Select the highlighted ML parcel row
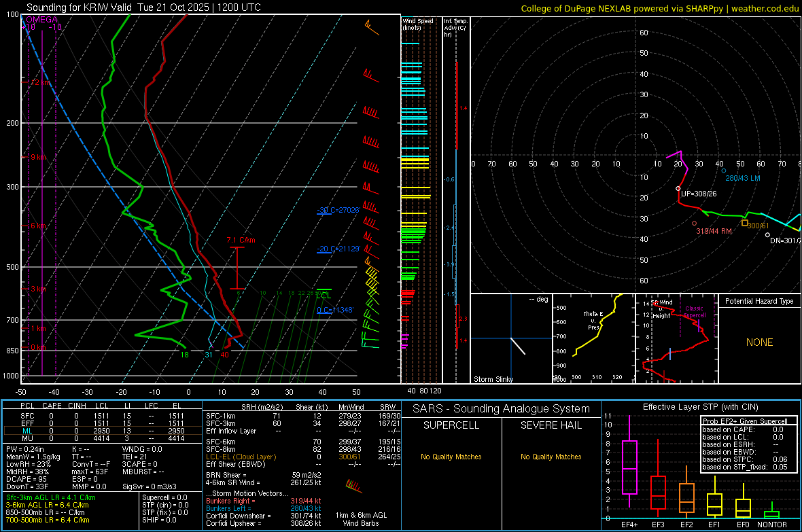 point(103,431)
